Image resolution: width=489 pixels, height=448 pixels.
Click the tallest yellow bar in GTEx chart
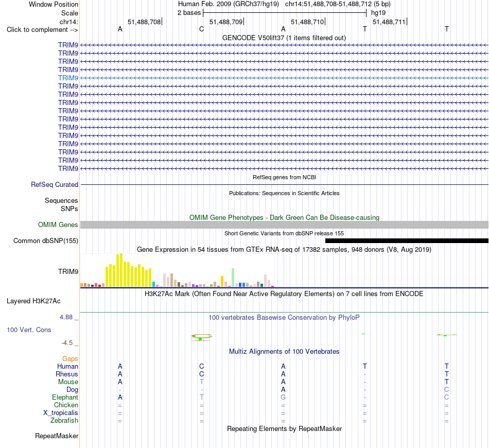(121, 270)
